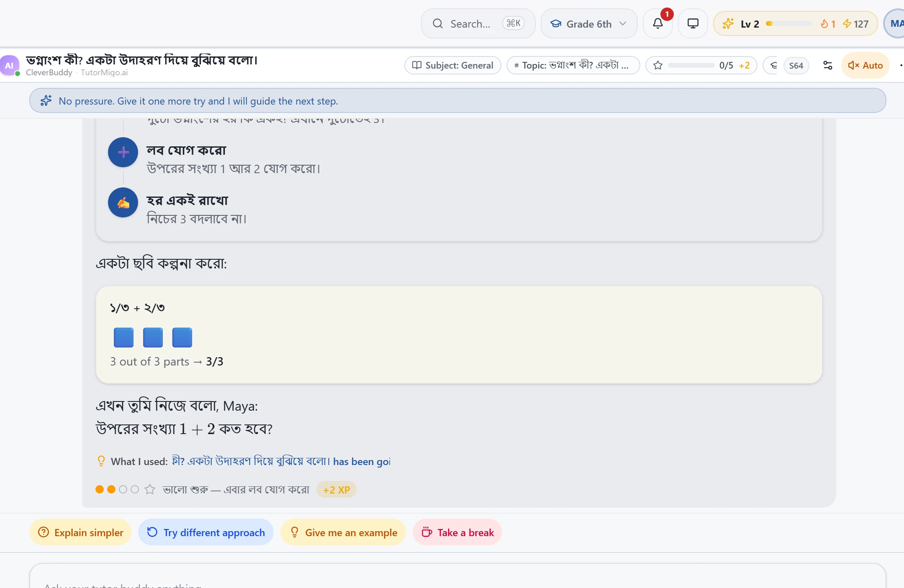Click the first orange rating dot

[x=100, y=489]
